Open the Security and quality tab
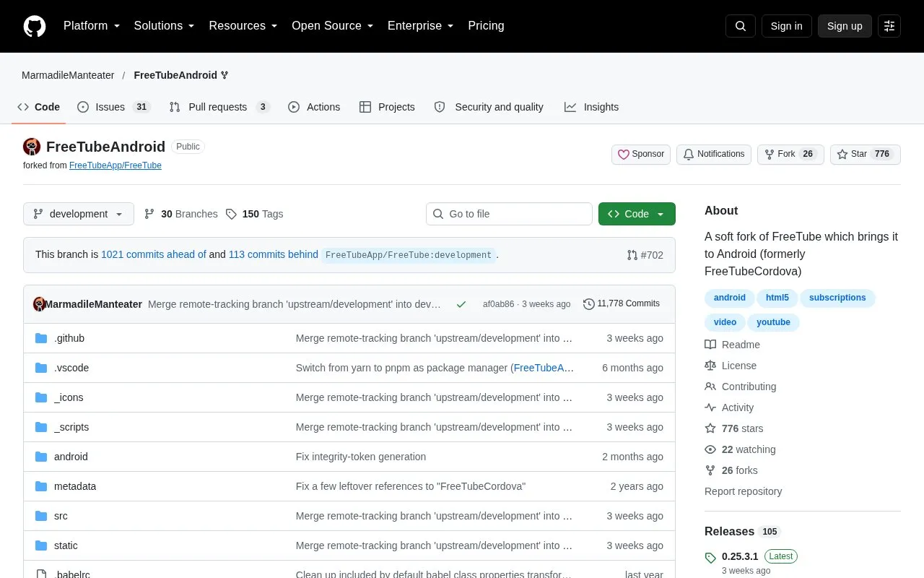This screenshot has height=578, width=924. [x=489, y=107]
